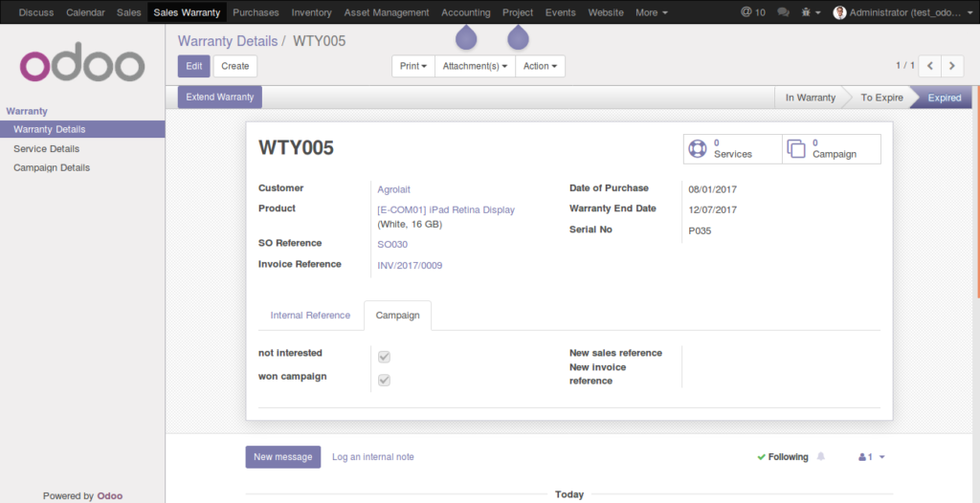Click the Administrator avatar picture
The height and width of the screenshot is (503, 980).
(839, 11)
